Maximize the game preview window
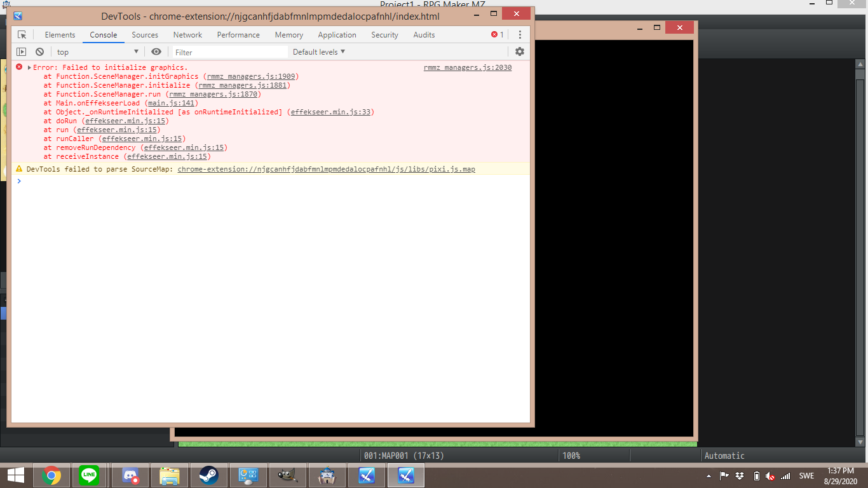868x488 pixels. point(657,28)
